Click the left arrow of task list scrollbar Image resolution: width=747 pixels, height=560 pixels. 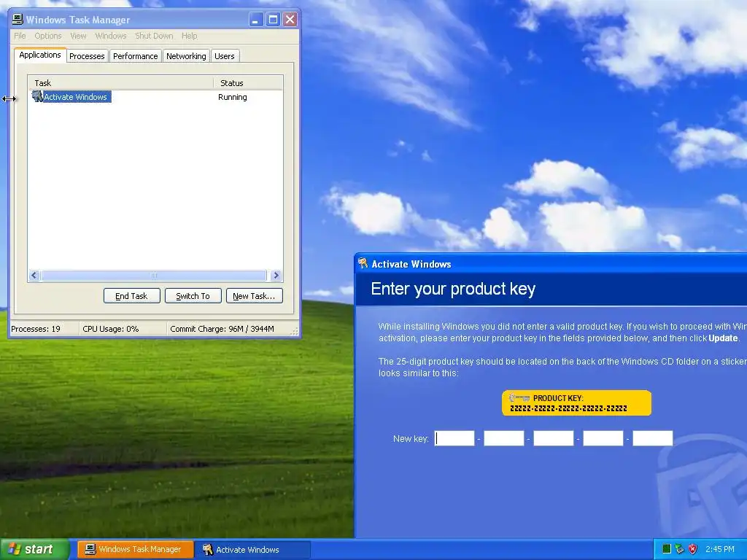coord(34,275)
